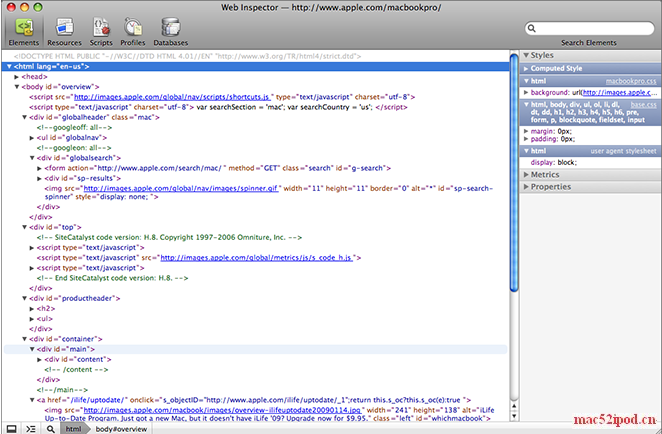The image size is (662, 434).
Task: Collapse the html lang="en-us" node
Action: point(9,66)
